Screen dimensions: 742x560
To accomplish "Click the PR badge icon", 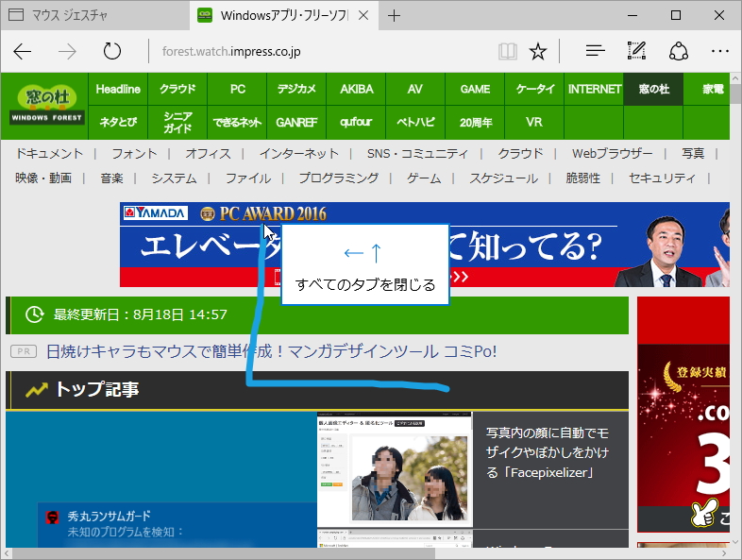I will point(24,351).
